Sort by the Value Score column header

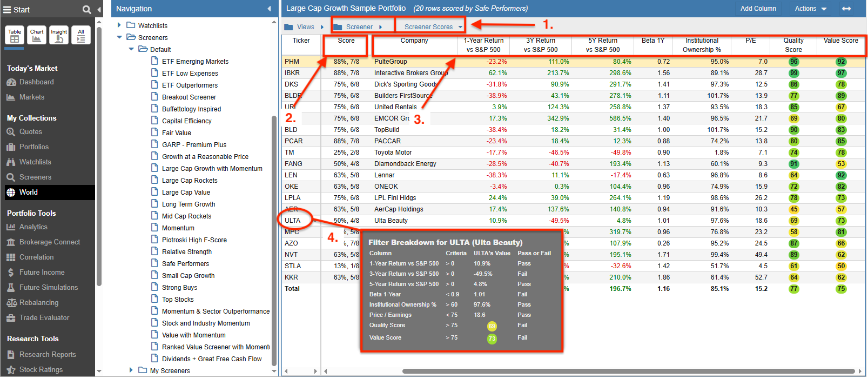point(840,41)
